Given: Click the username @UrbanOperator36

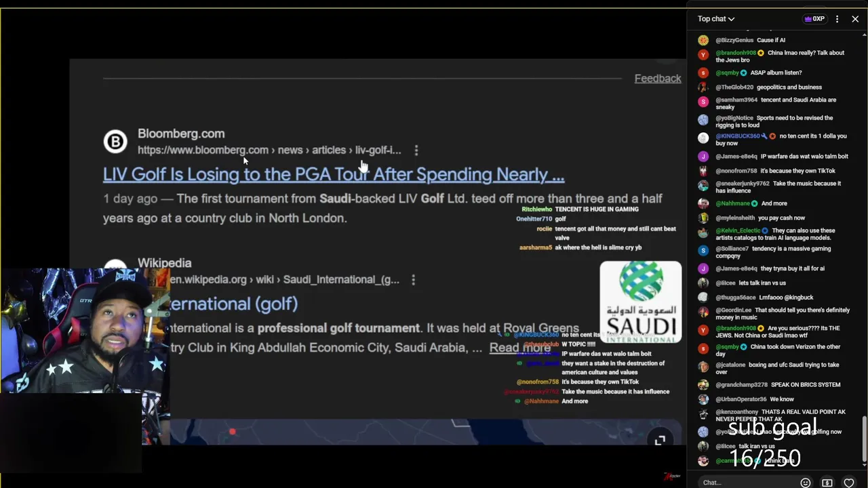Looking at the screenshot, I should coord(741,399).
